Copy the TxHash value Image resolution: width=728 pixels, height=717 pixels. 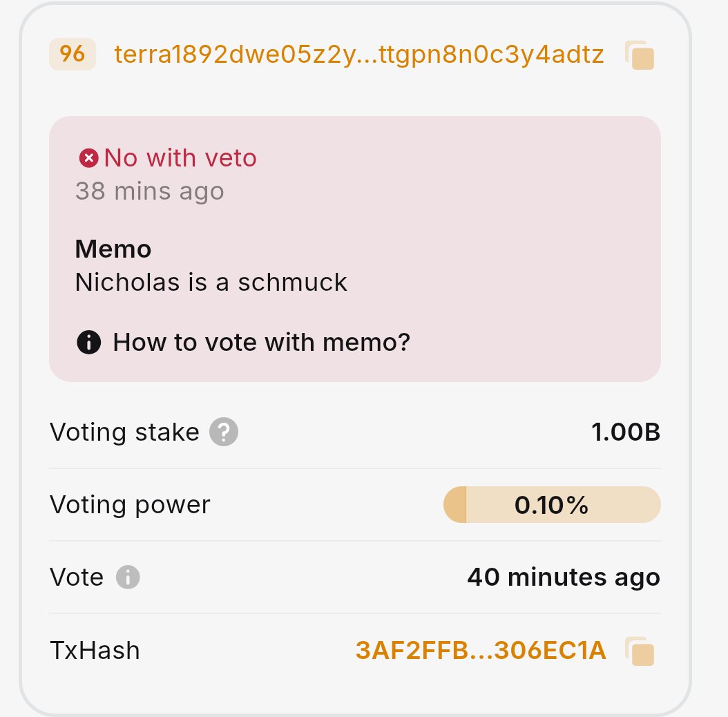tap(640, 651)
